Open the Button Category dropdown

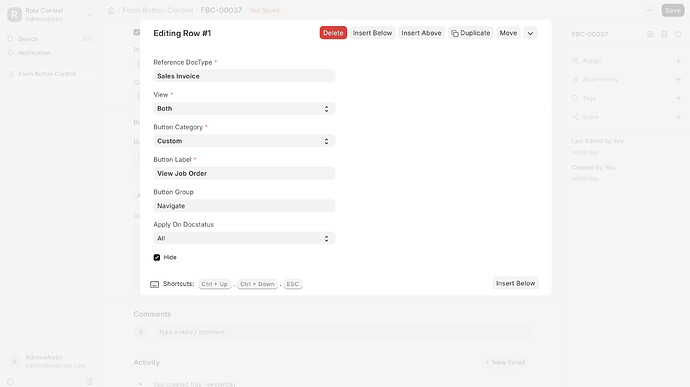tap(244, 141)
